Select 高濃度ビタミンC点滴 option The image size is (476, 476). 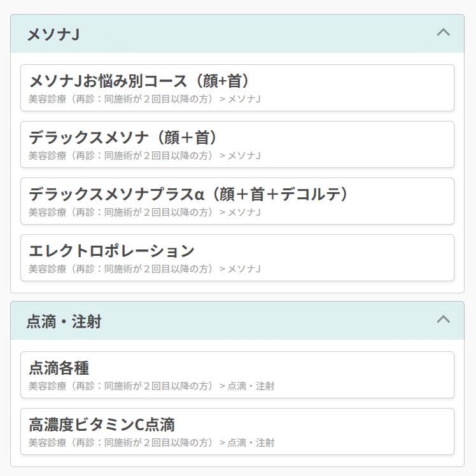coord(102,424)
